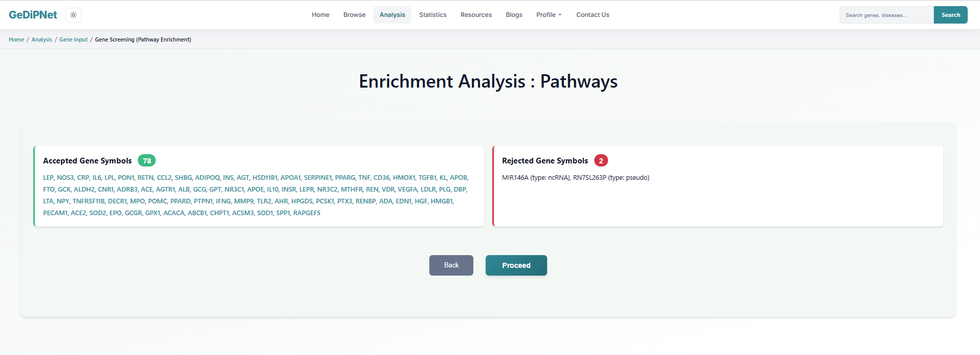Viewport: 980px width, 355px height.
Task: Open the ADIPOQ gene link
Action: pos(207,178)
